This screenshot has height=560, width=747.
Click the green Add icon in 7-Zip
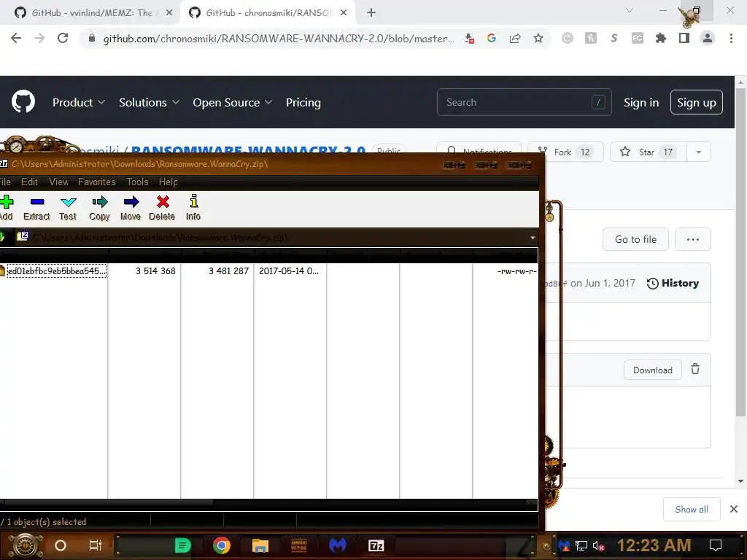[6, 209]
